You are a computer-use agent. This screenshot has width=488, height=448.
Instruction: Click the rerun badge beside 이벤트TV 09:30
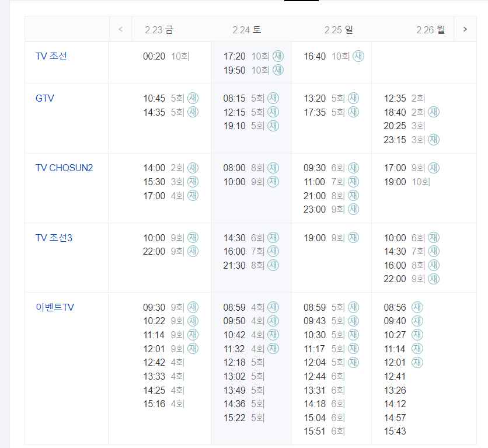pyautogui.click(x=193, y=307)
